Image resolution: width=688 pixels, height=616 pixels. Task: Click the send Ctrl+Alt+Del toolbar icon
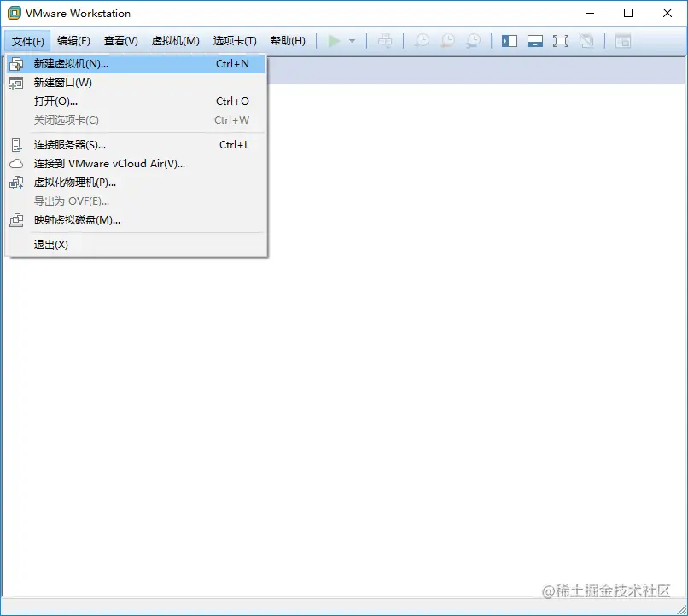(x=385, y=41)
